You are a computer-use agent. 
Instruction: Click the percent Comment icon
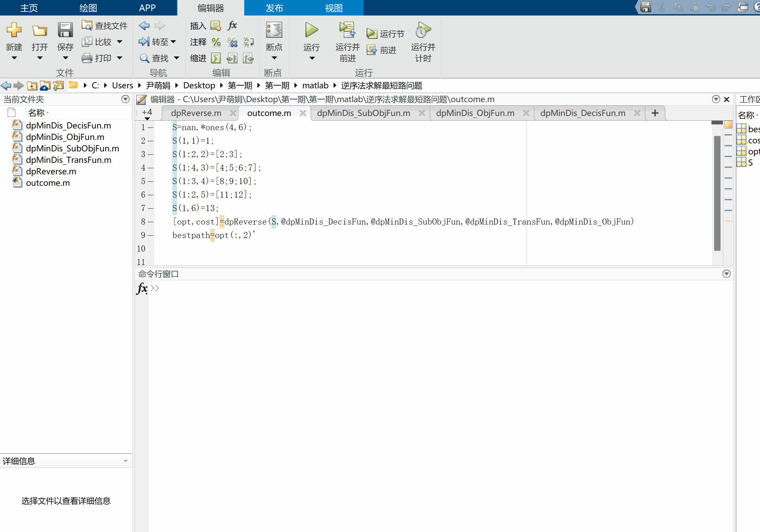tap(216, 42)
